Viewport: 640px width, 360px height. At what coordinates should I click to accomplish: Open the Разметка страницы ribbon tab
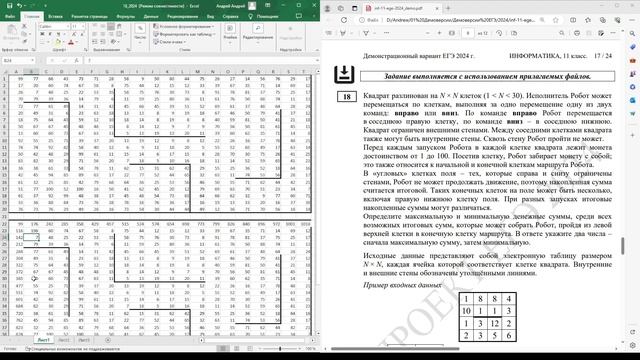89,16
